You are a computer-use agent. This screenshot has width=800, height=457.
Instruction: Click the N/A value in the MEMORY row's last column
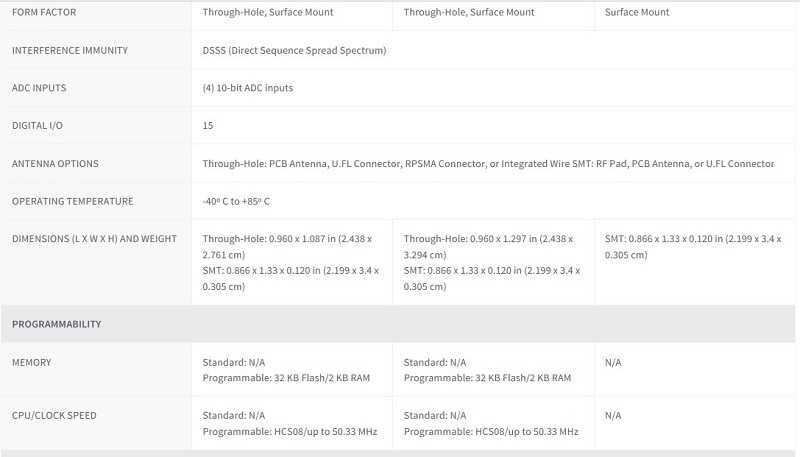point(614,362)
